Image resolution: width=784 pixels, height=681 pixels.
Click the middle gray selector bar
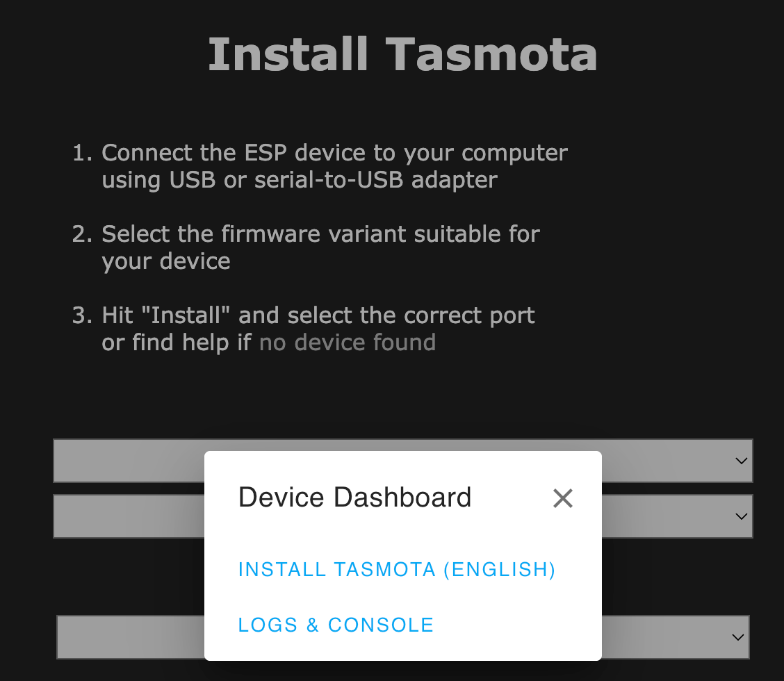tap(125, 516)
